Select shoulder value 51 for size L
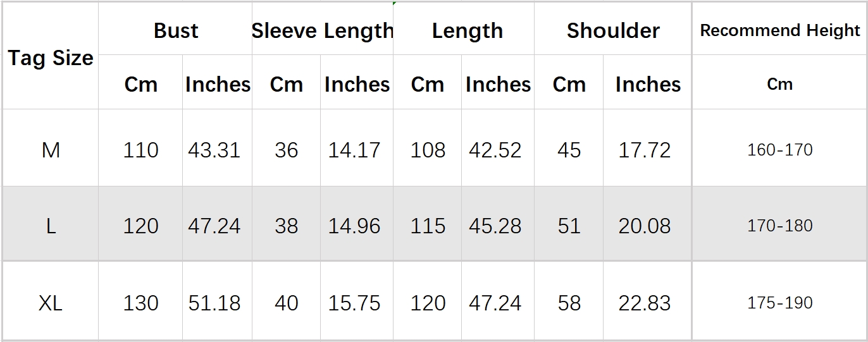The height and width of the screenshot is (342, 868). (569, 226)
